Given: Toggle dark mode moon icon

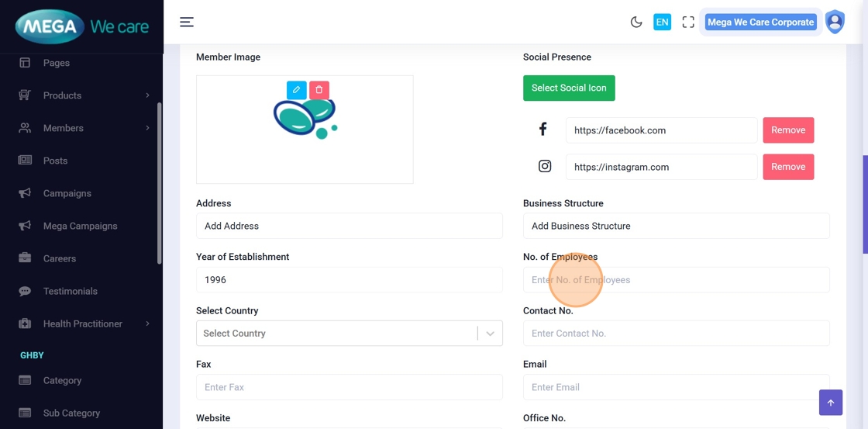Looking at the screenshot, I should [636, 22].
